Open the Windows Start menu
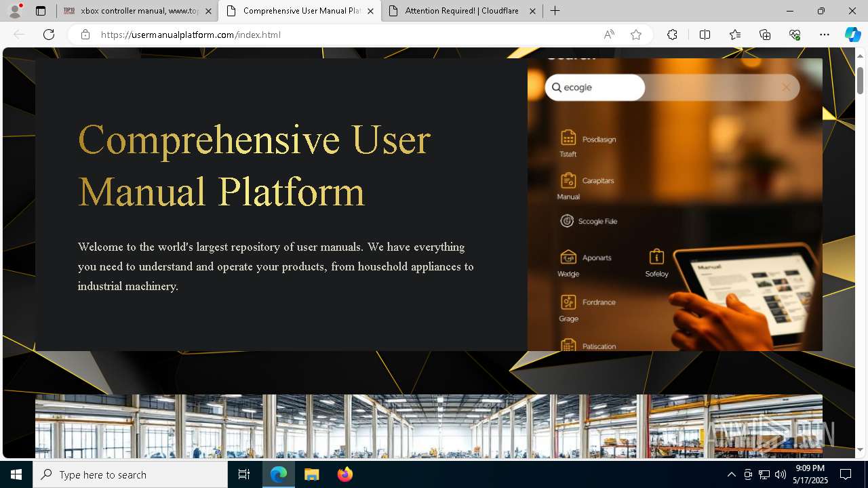The width and height of the screenshot is (868, 488). pyautogui.click(x=16, y=474)
